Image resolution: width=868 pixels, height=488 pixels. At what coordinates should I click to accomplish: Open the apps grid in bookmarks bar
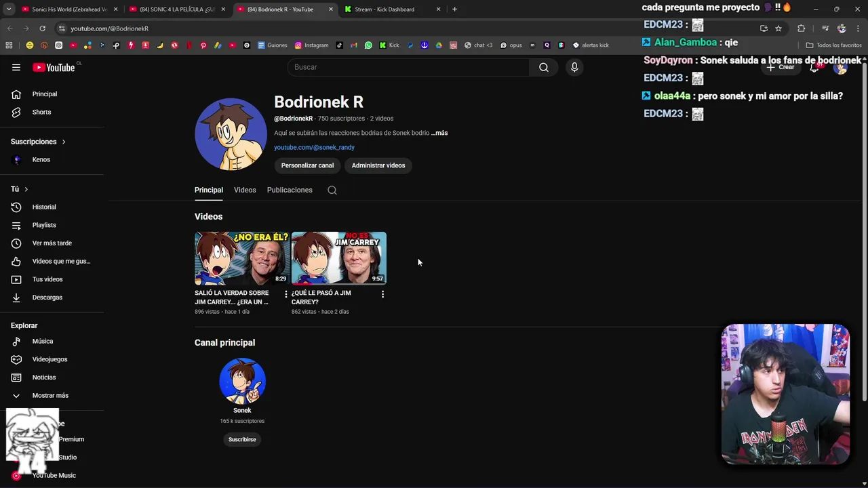[x=9, y=45]
